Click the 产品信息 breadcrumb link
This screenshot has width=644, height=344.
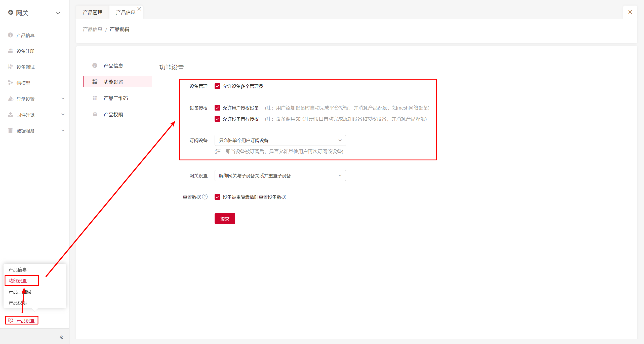click(93, 29)
